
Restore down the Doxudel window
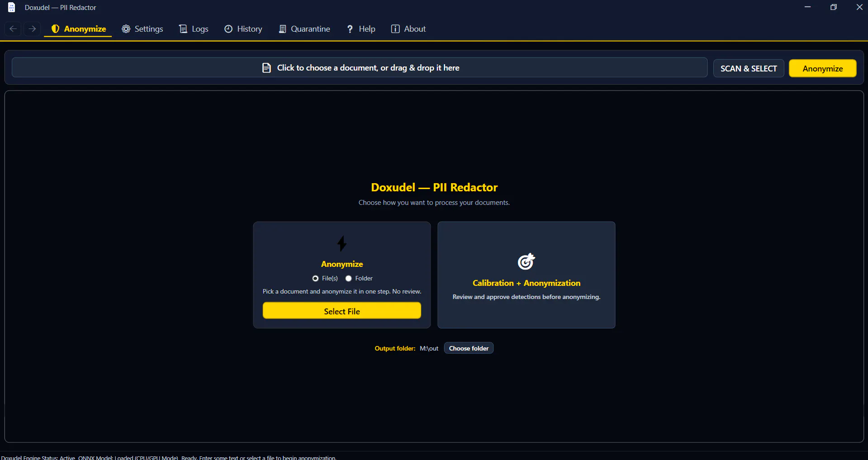(x=834, y=7)
